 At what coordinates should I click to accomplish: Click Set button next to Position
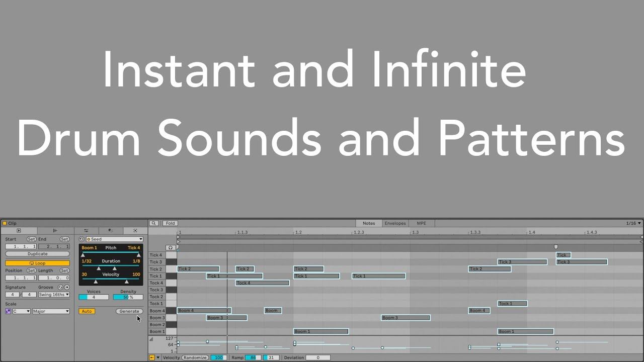tap(31, 270)
